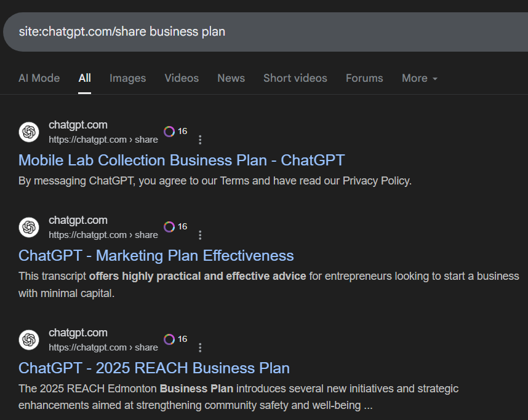Switch to AI Mode tab
Screen dimensions: 528x420
pos(39,78)
